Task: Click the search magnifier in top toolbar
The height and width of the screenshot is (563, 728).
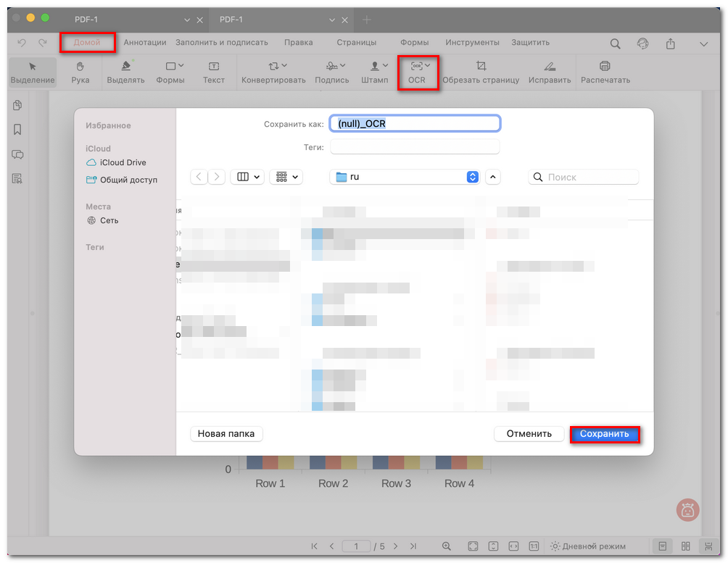Action: point(615,43)
